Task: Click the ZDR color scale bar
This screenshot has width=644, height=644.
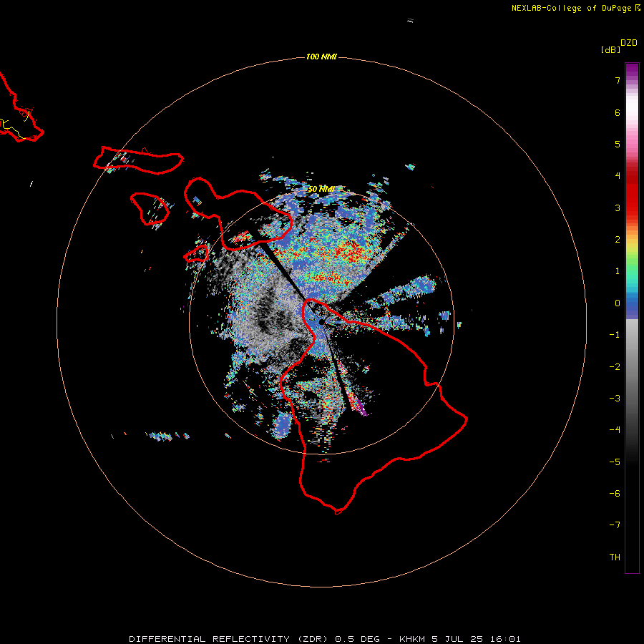Action: [x=632, y=318]
